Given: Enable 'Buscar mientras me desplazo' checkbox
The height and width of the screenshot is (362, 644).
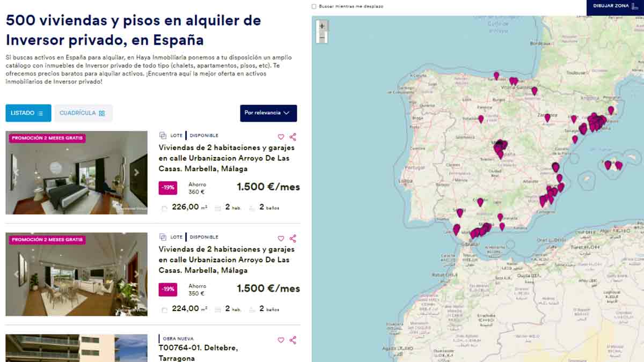Looking at the screenshot, I should tap(314, 6).
